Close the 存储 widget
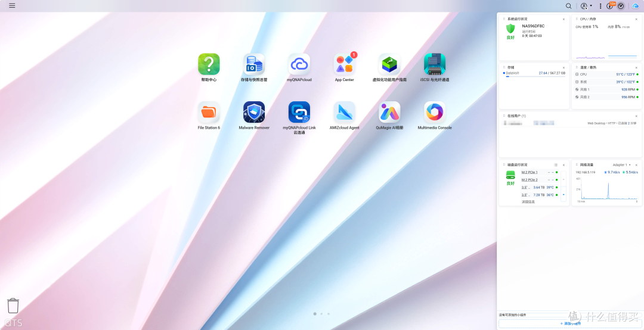The height and width of the screenshot is (330, 644). click(x=563, y=68)
